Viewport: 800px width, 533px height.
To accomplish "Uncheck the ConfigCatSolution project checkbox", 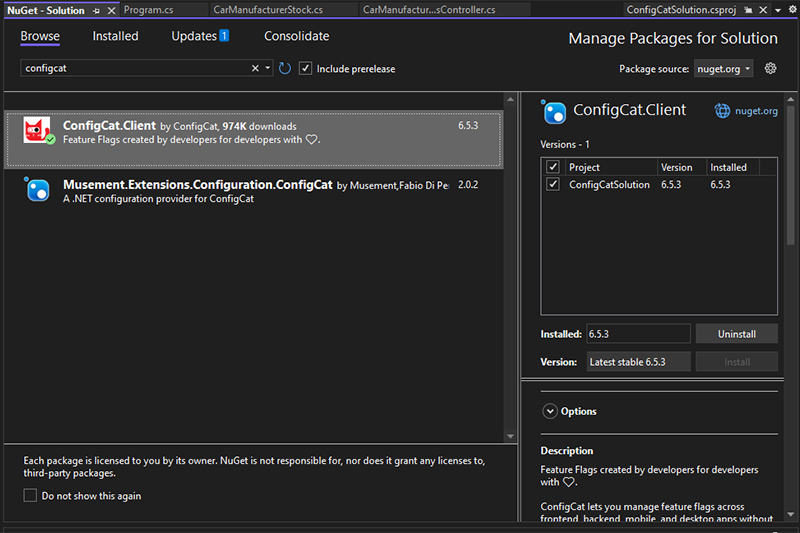I will [x=553, y=184].
